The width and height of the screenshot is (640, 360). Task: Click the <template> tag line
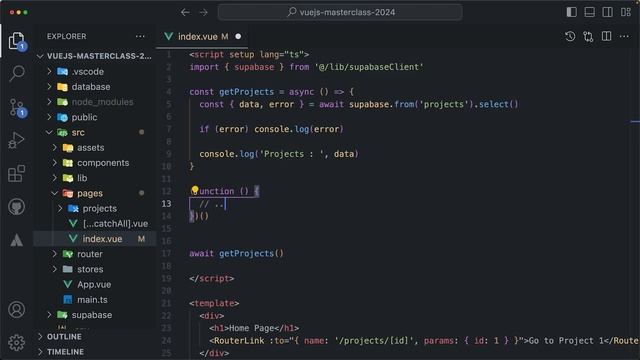(x=214, y=303)
